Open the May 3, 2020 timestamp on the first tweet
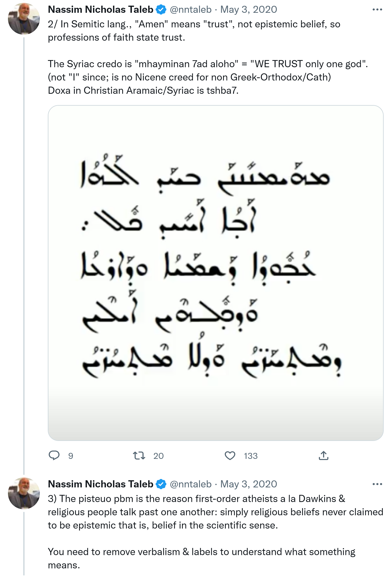 (x=248, y=10)
